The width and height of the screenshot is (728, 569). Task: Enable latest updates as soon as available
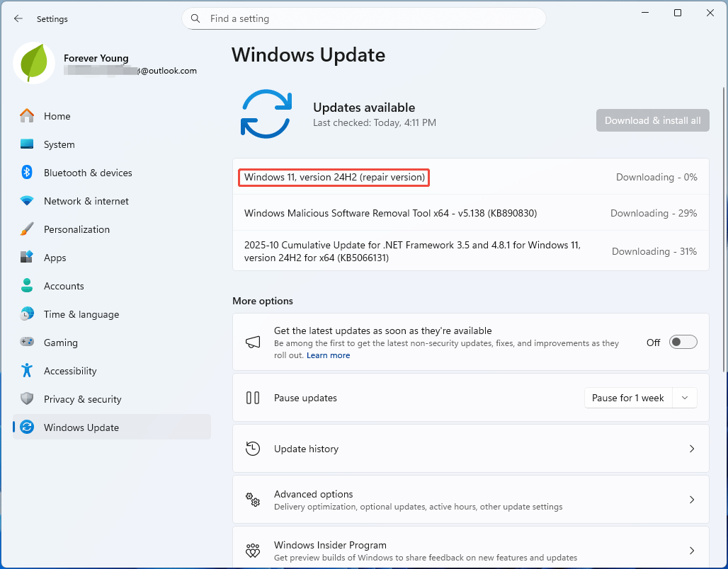point(682,342)
